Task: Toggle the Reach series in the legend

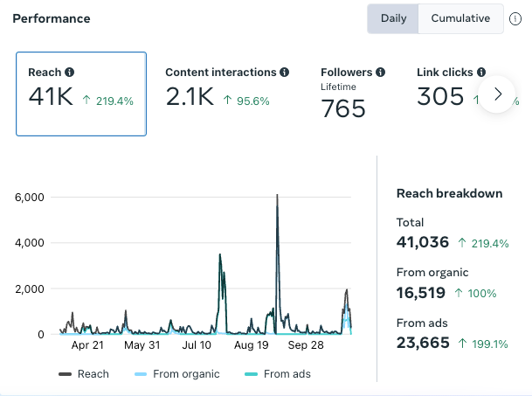Action: (84, 374)
